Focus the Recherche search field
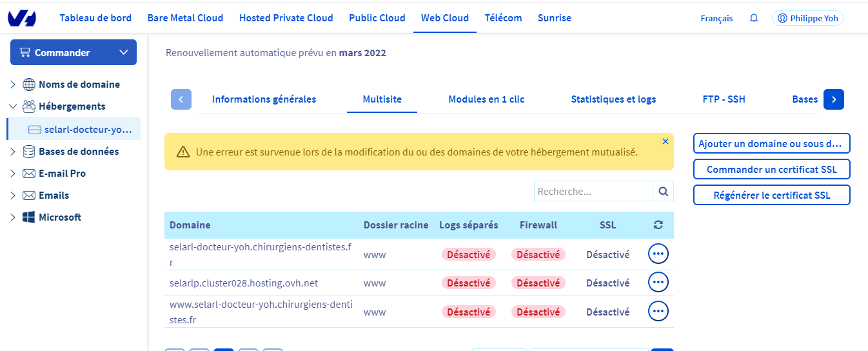This screenshot has height=351, width=868. (593, 192)
